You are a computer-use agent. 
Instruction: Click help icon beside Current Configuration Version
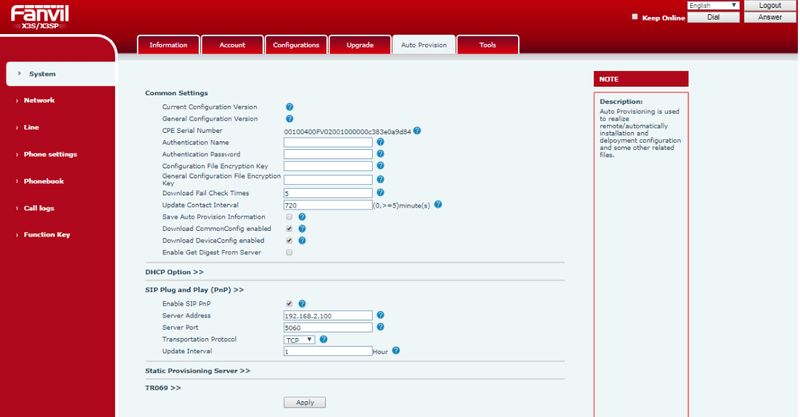[289, 107]
